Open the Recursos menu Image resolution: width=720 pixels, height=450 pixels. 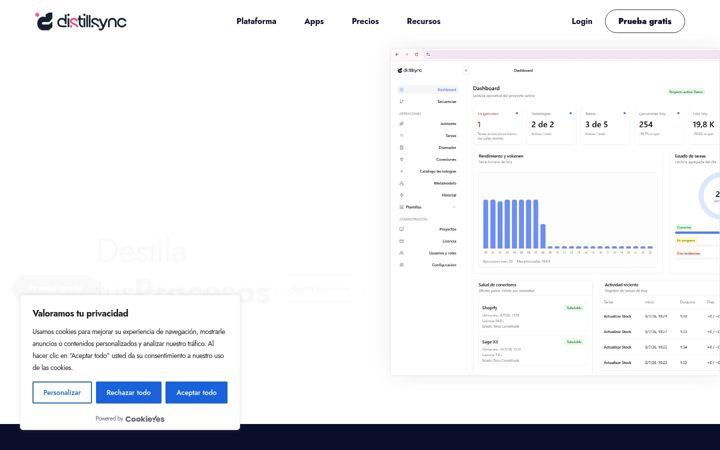(x=423, y=21)
